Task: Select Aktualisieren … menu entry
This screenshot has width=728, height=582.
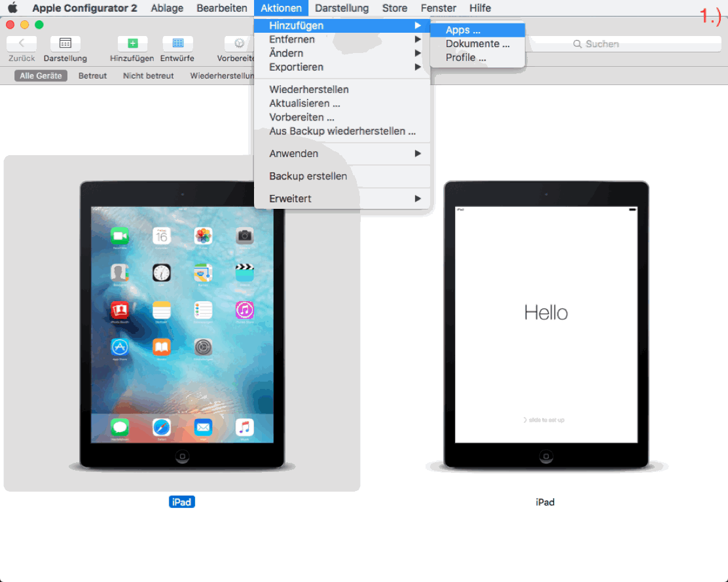Action: [x=342, y=103]
